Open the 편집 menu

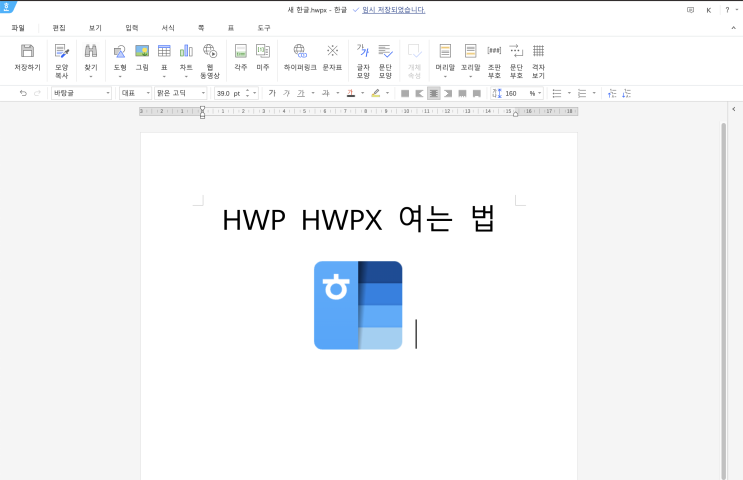[x=59, y=28]
